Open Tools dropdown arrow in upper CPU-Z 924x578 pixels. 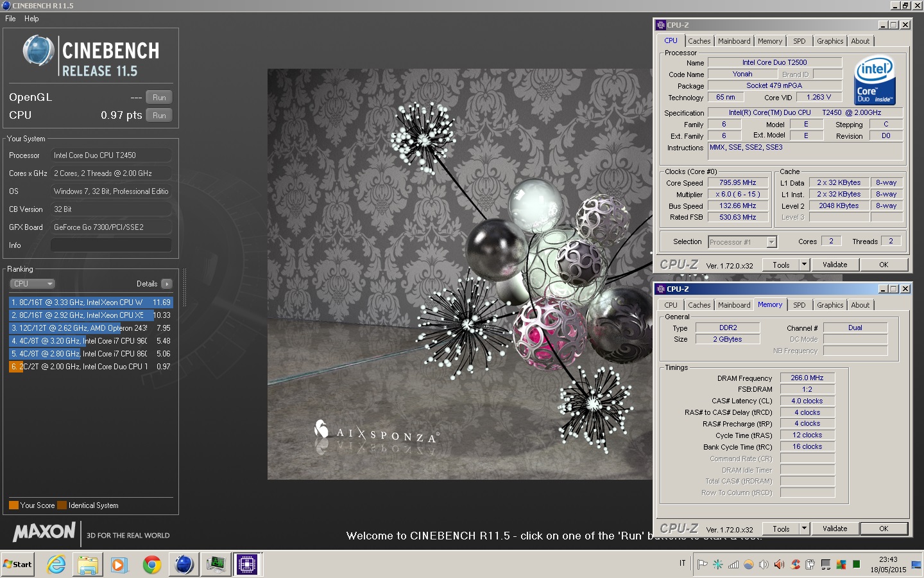pyautogui.click(x=804, y=265)
